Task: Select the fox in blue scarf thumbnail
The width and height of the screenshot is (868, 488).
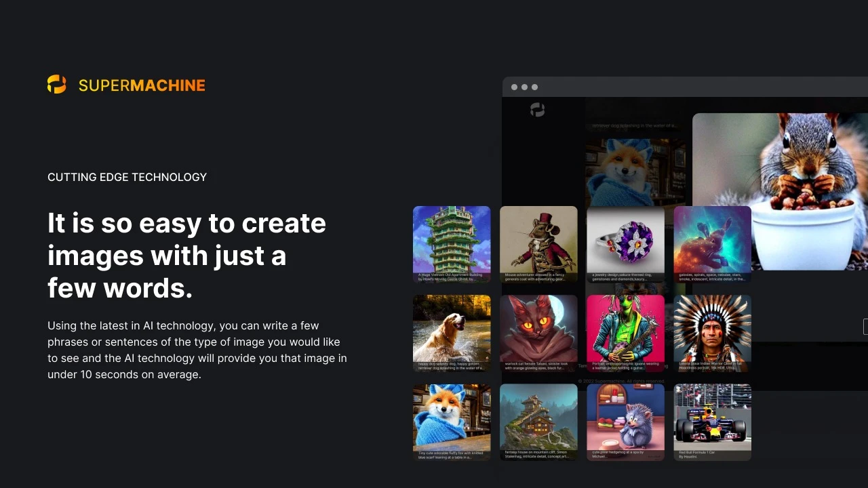Action: [x=452, y=422]
